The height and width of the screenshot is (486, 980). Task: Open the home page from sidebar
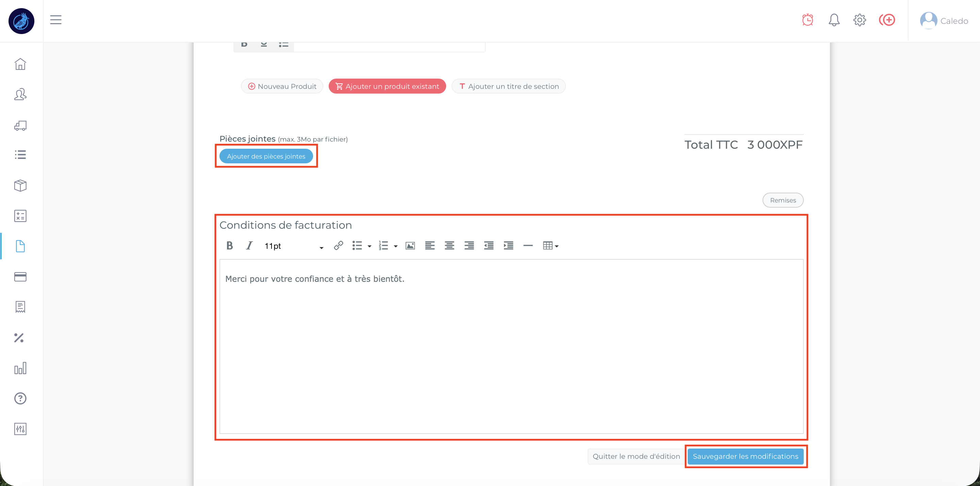[x=20, y=64]
